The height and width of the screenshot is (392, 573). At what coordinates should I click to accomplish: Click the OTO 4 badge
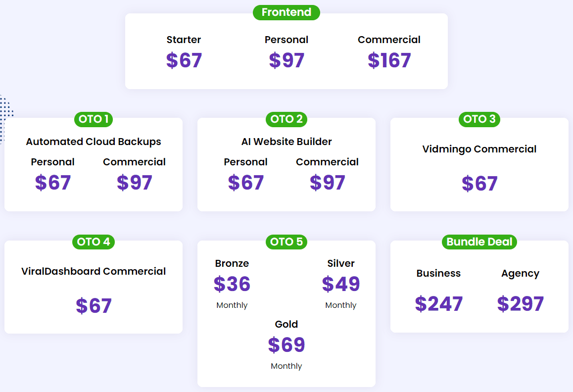click(x=94, y=242)
